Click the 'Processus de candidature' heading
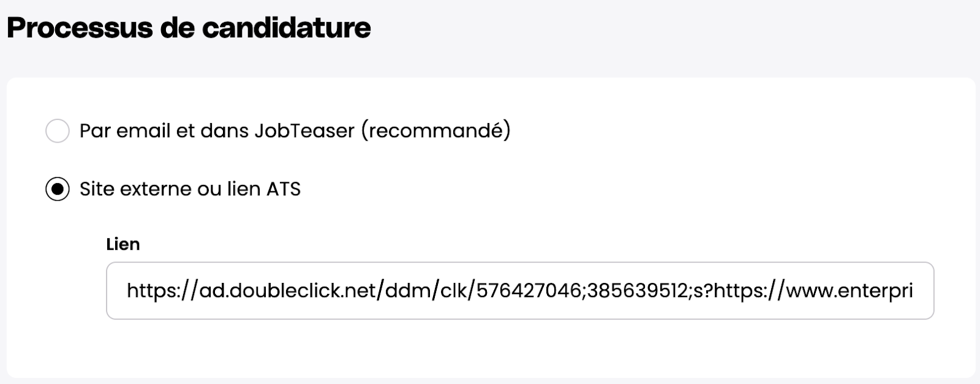 tap(189, 28)
